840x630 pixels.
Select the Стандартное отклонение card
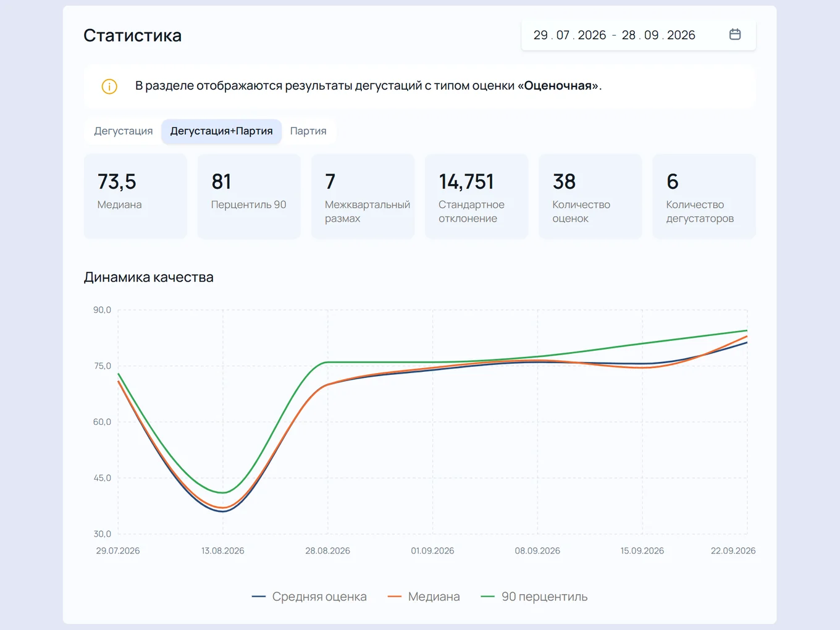click(x=476, y=196)
